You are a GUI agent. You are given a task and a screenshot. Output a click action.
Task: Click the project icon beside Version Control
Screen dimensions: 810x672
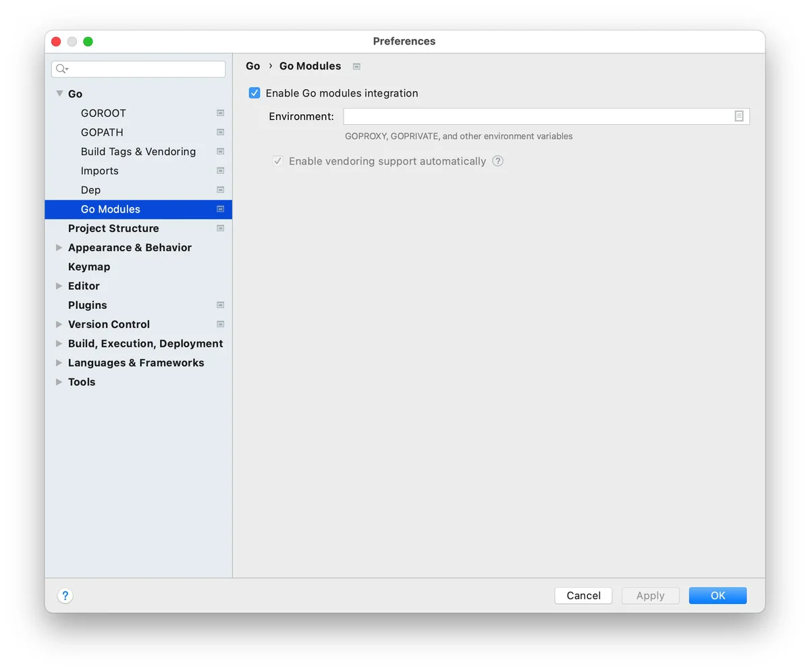click(x=220, y=325)
